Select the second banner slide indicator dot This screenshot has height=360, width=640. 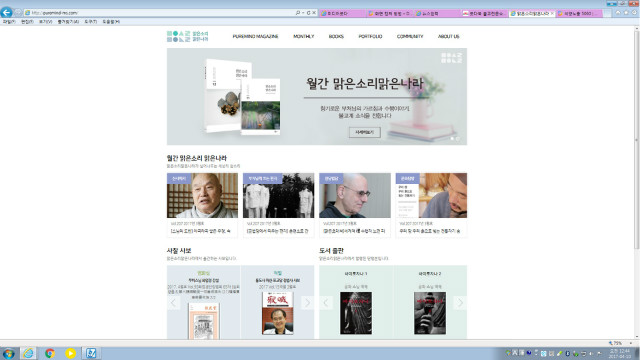tap(458, 139)
